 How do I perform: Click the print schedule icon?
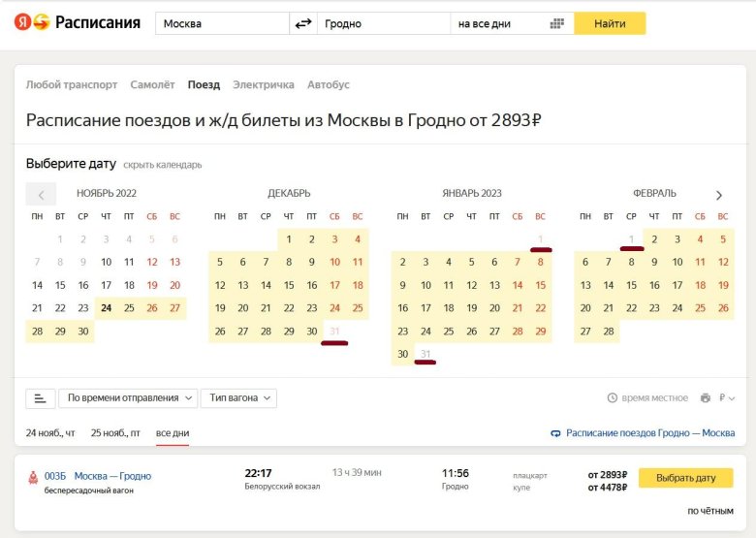point(706,398)
